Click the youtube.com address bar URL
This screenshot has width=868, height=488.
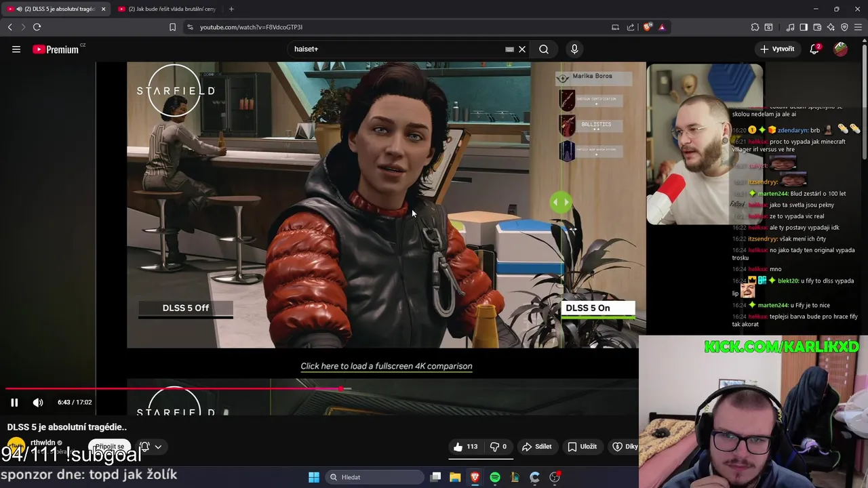pos(251,27)
